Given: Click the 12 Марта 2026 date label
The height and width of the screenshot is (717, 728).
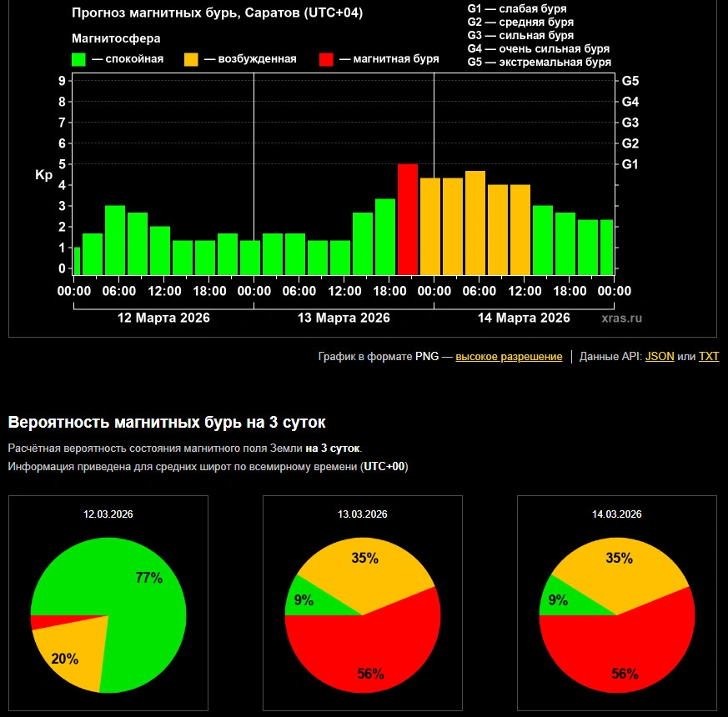Looking at the screenshot, I should click(163, 318).
